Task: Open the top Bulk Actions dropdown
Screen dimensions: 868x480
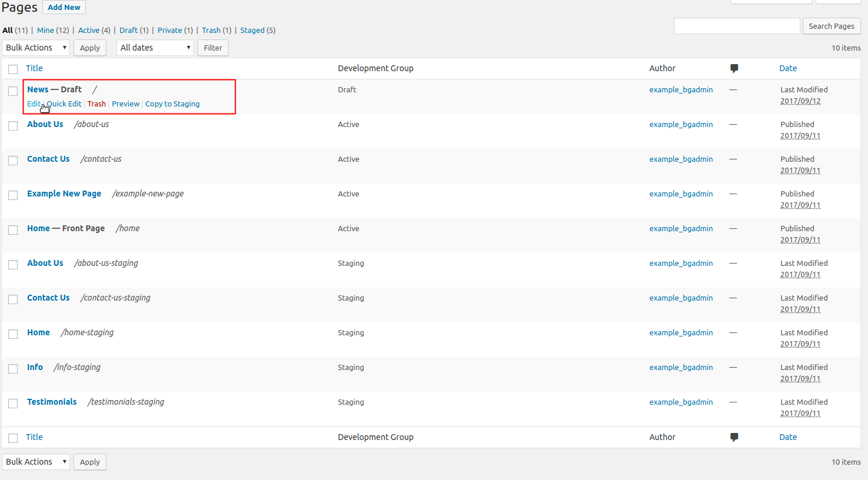Action: (x=36, y=48)
